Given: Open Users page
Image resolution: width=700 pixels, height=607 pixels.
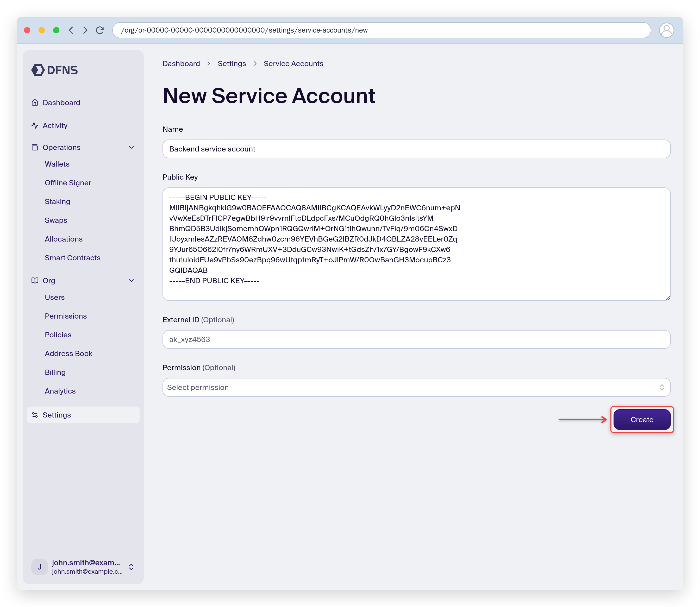Looking at the screenshot, I should [x=54, y=297].
